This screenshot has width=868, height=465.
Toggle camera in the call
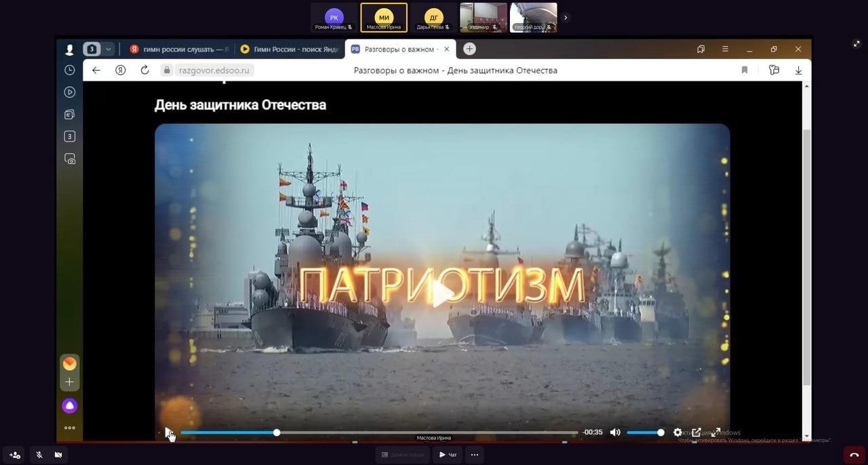58,455
